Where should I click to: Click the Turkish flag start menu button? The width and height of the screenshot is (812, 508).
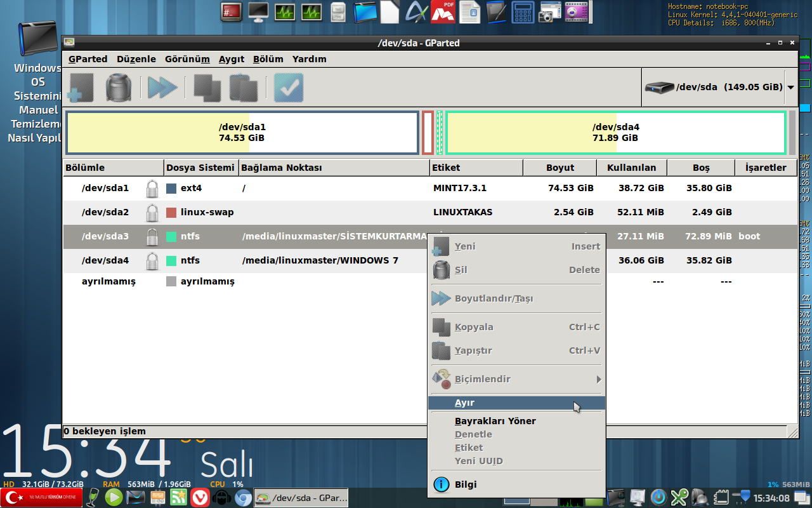[41, 498]
